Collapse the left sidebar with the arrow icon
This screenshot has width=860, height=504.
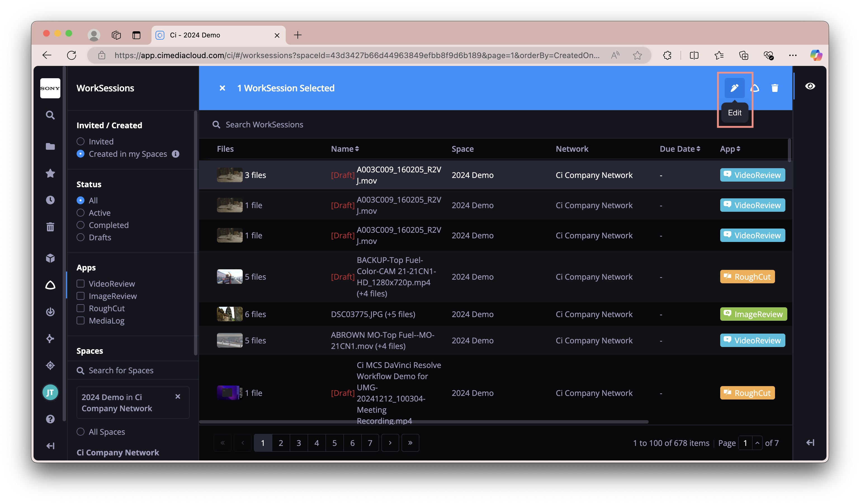click(x=50, y=446)
